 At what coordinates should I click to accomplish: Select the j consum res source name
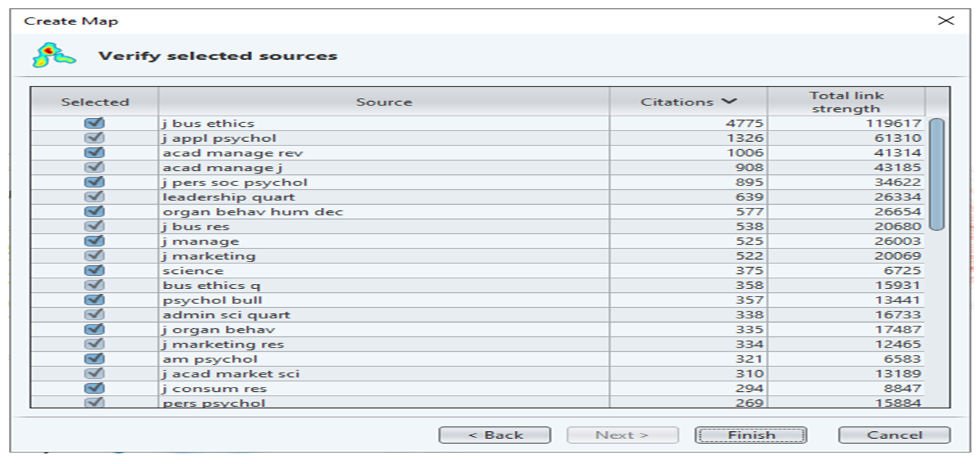coord(214,389)
